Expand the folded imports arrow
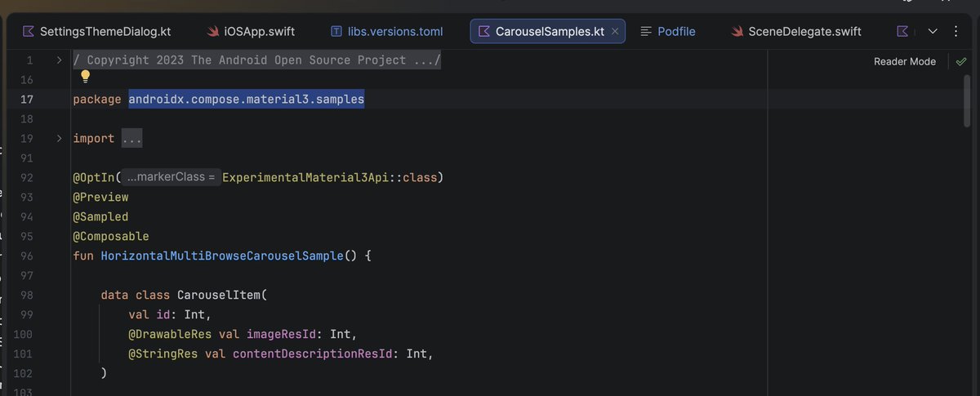Screen dimensions: 980x396 [x=59, y=138]
